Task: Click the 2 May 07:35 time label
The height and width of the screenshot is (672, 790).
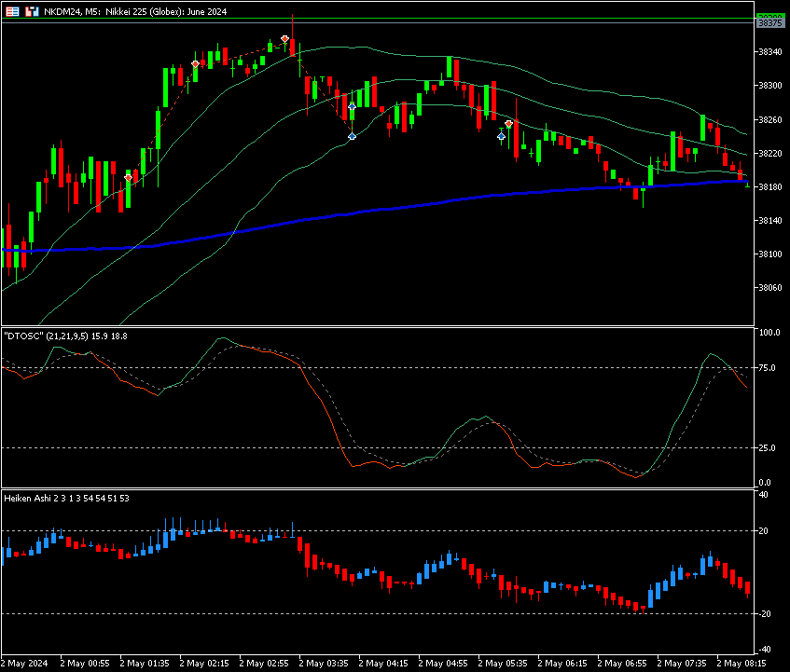Action: click(682, 663)
